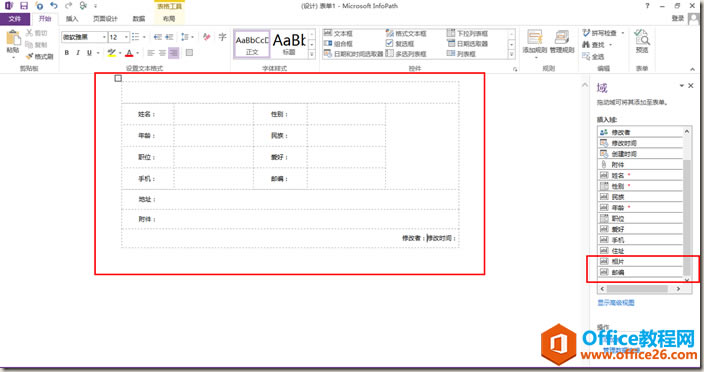
Task: Expand the controls gallery more arrow
Action: click(511, 54)
